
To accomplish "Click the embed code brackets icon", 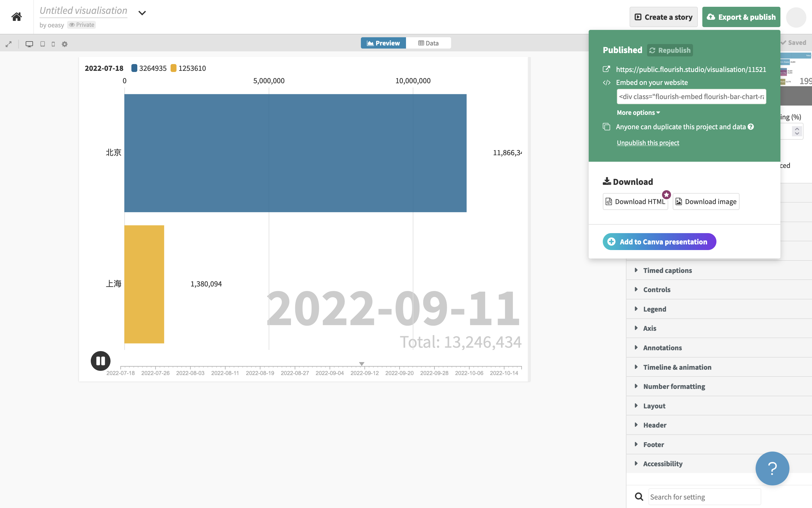I will pyautogui.click(x=606, y=83).
